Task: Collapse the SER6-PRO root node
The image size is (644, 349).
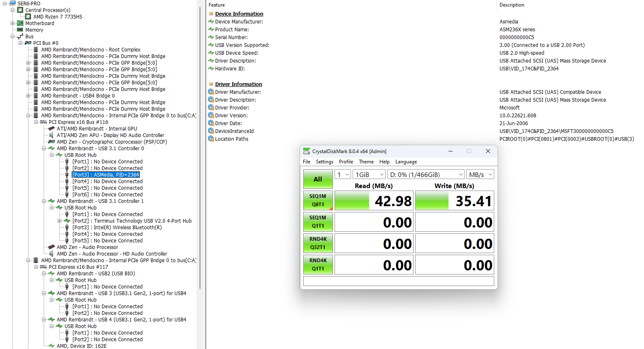Action: coord(5,3)
